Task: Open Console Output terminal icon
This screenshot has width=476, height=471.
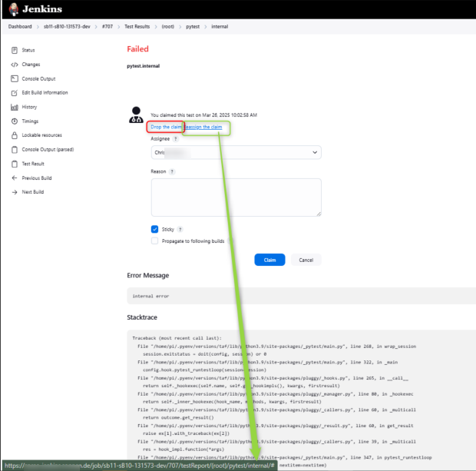Action: click(15, 78)
